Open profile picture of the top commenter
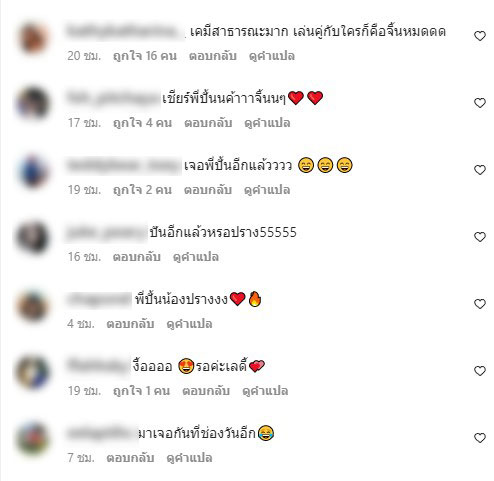494x481 pixels. tap(33, 37)
